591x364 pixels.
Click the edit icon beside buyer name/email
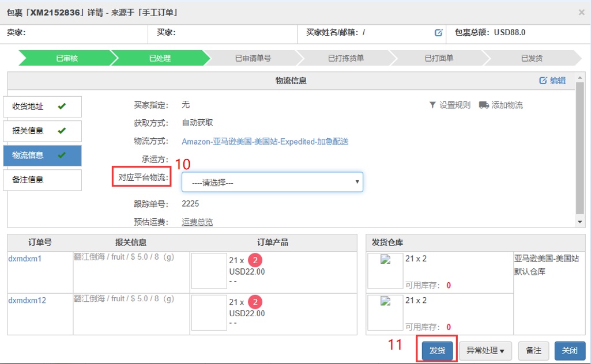(x=438, y=33)
